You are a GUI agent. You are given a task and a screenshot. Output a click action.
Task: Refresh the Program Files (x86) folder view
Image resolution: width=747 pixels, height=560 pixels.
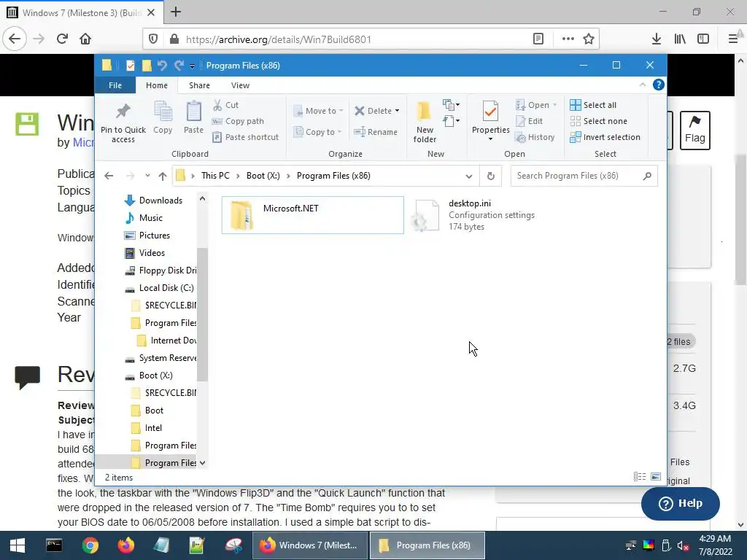click(x=491, y=176)
